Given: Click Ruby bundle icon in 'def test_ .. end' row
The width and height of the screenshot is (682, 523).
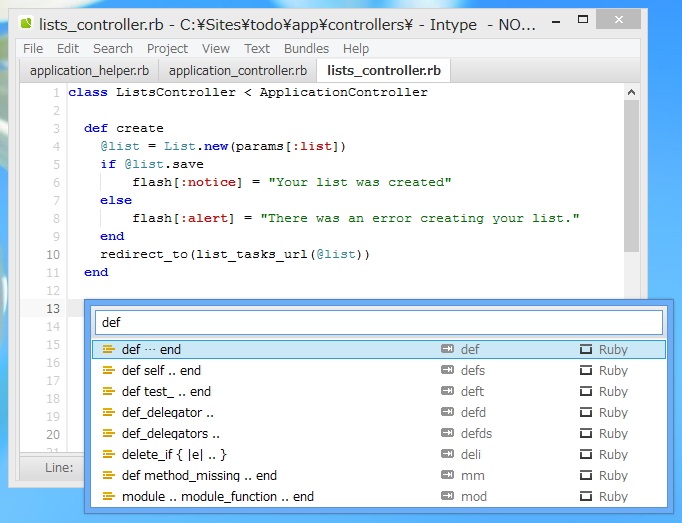Looking at the screenshot, I should point(586,391).
